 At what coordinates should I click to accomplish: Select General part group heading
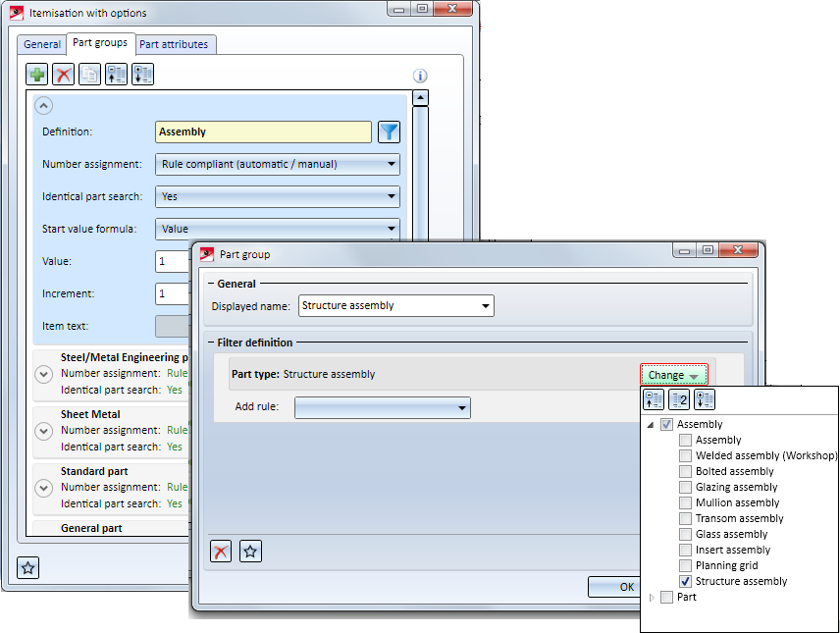(91, 528)
